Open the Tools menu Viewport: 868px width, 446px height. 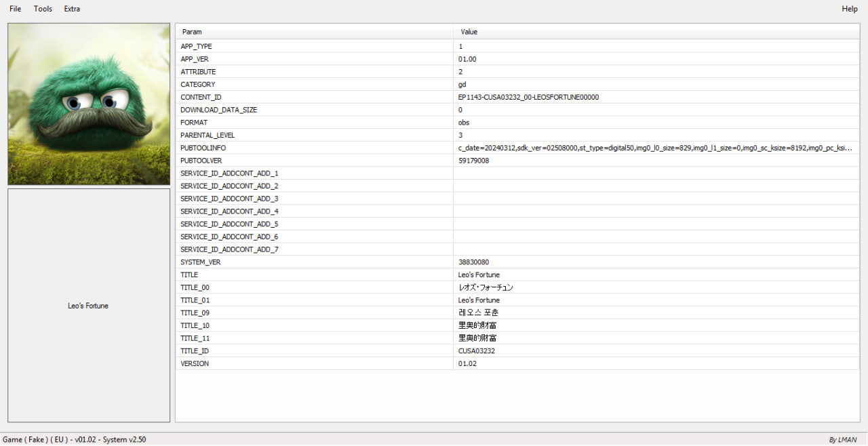[x=43, y=9]
